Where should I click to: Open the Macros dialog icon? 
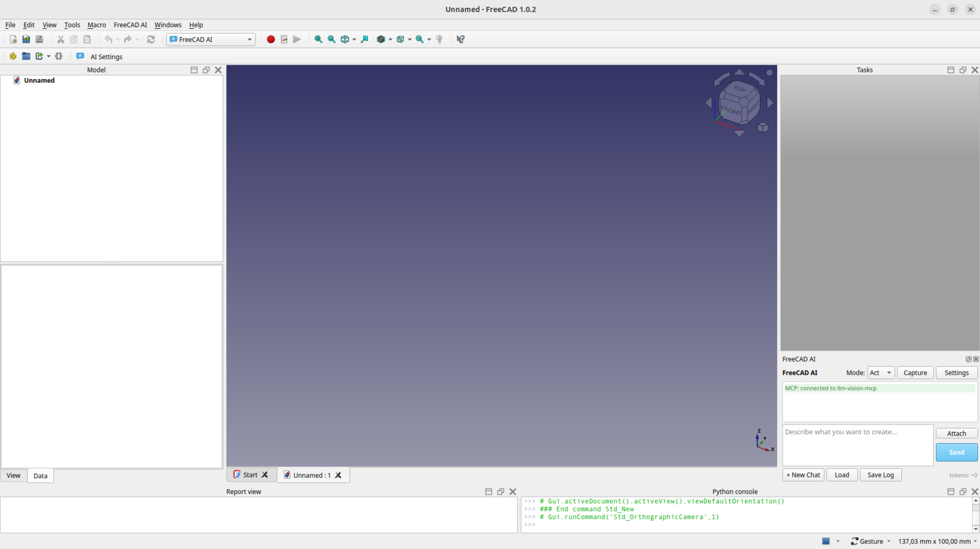coord(284,39)
